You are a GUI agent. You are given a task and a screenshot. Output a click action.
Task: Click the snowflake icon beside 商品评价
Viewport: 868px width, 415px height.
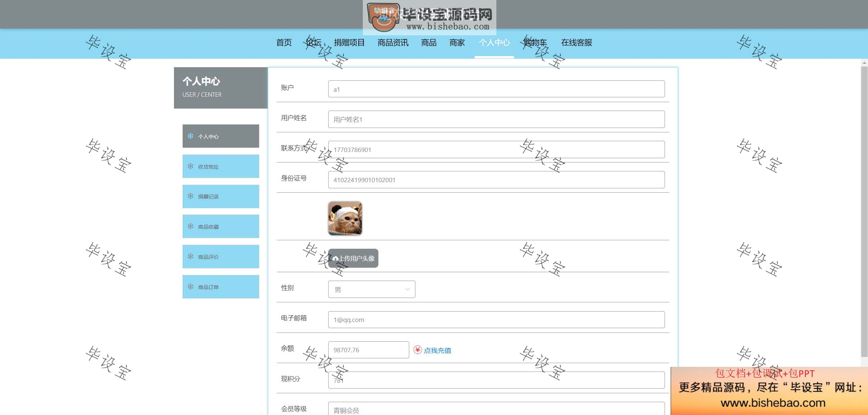(x=191, y=257)
